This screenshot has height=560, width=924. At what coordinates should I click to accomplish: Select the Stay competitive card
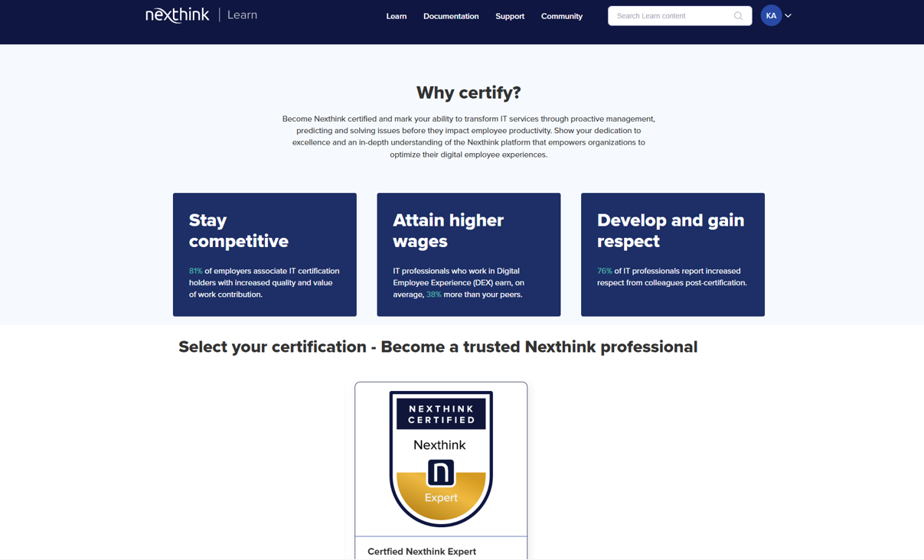click(264, 254)
